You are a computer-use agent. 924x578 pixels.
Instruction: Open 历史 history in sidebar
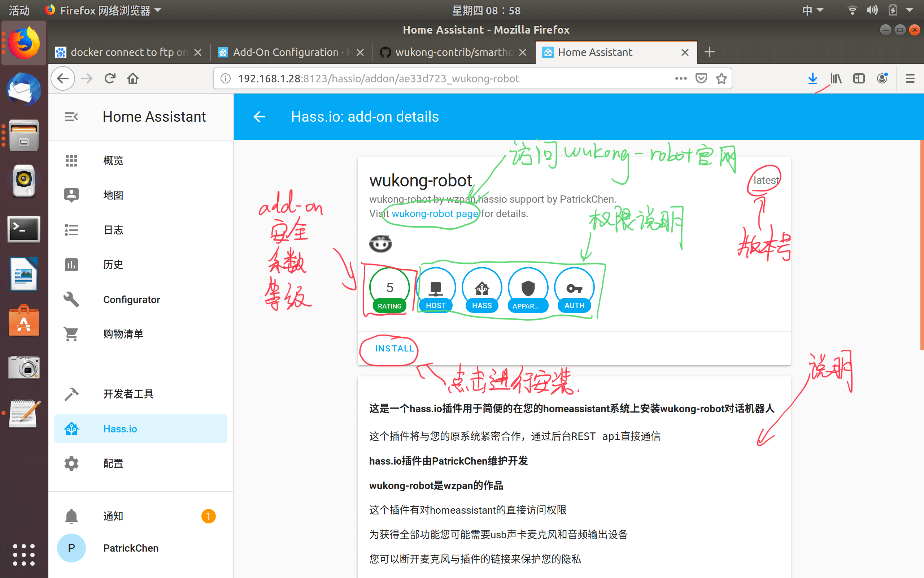[140, 264]
